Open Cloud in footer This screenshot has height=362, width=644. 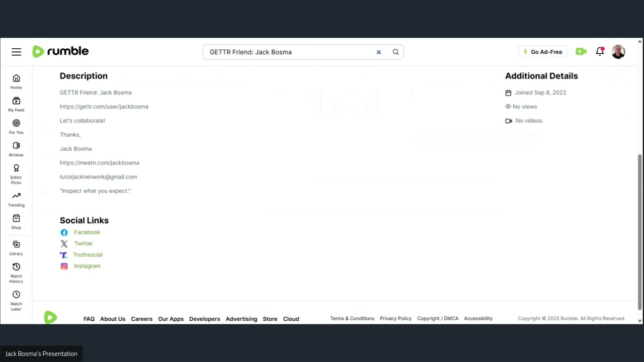(x=291, y=319)
